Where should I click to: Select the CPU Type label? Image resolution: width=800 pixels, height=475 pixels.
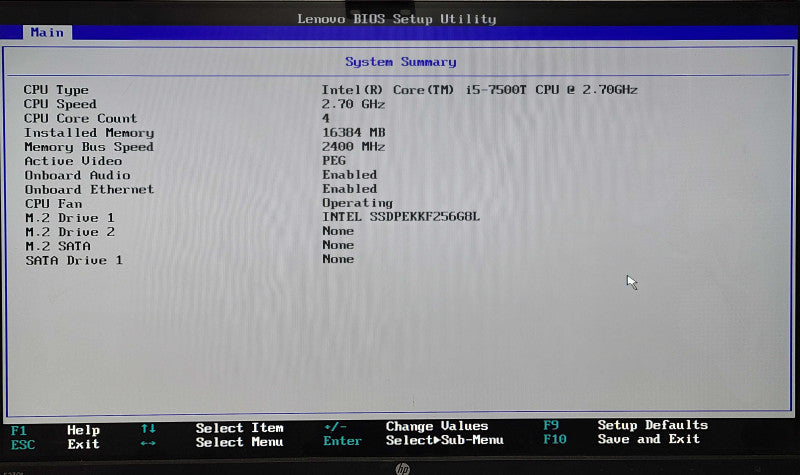pyautogui.click(x=56, y=90)
